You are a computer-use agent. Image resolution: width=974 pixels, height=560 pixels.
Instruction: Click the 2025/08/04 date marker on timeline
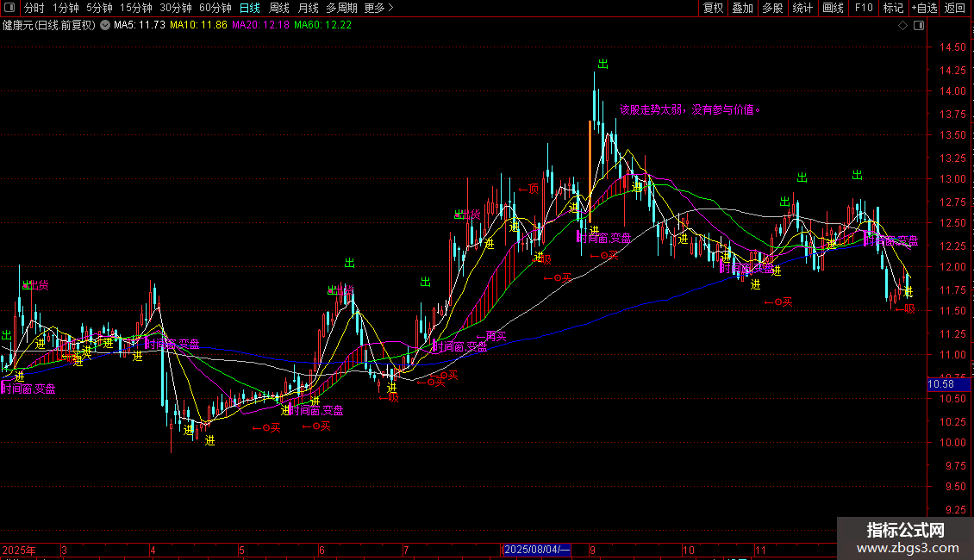pos(537,550)
